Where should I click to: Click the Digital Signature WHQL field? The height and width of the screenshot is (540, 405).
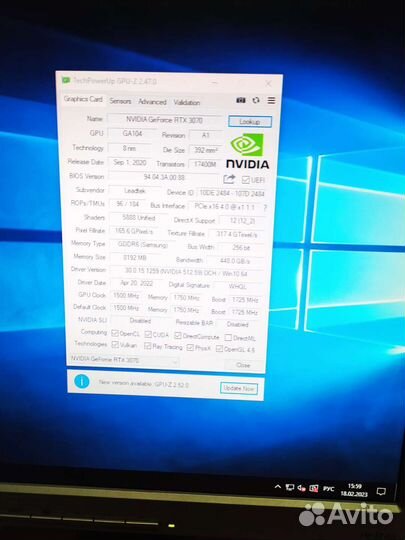pos(238,286)
